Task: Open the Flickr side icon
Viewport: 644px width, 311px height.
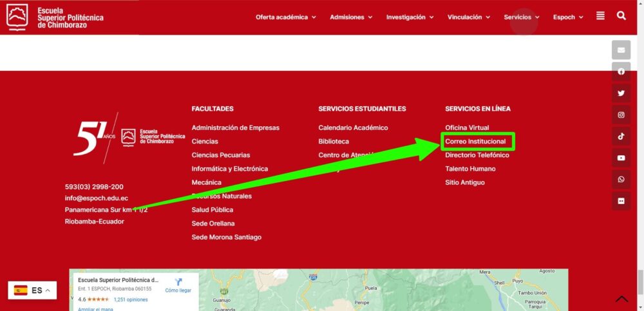Action: 621,201
